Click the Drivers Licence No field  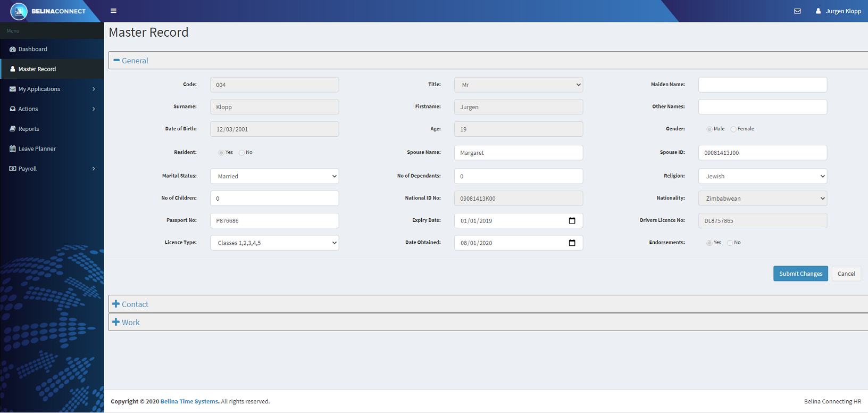pos(763,220)
